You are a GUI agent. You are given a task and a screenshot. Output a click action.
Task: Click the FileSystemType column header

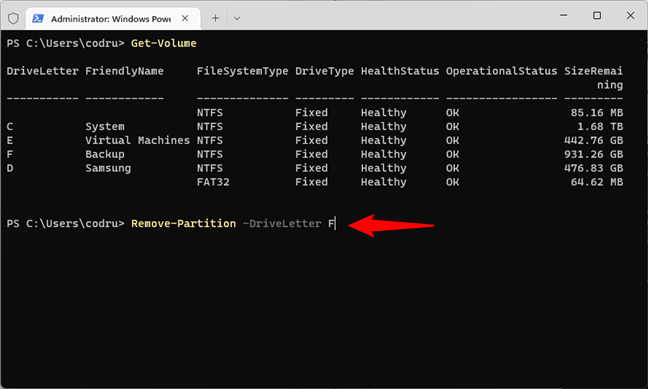[x=243, y=71]
